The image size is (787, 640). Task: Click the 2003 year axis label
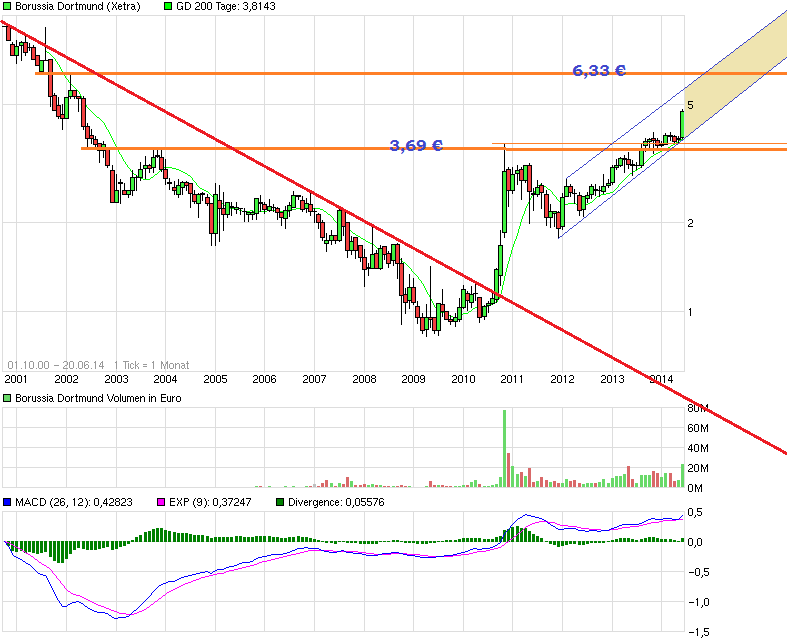[x=116, y=379]
